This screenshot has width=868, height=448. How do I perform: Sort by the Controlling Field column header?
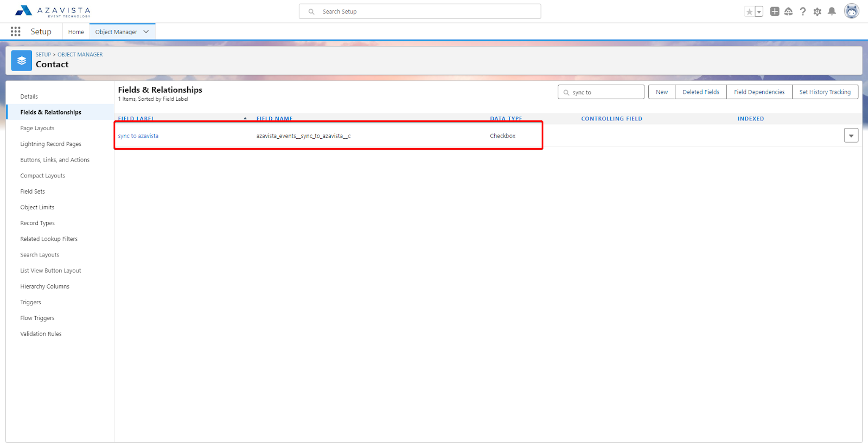[x=612, y=119]
